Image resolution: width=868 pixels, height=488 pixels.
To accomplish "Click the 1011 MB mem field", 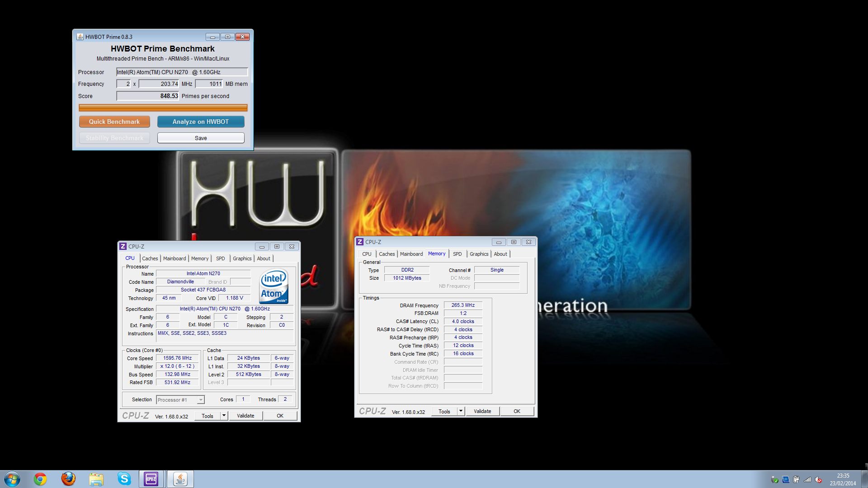I will pyautogui.click(x=209, y=84).
